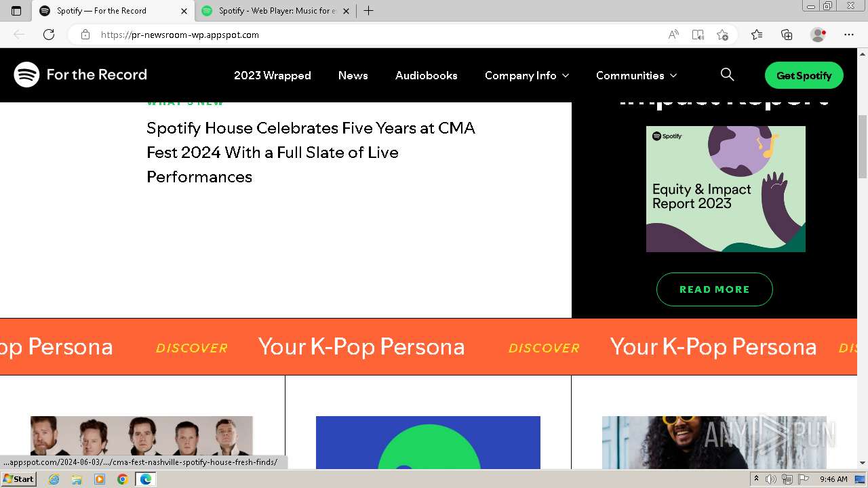
Task: Select the Spotify — For the Record tab
Action: [113, 11]
